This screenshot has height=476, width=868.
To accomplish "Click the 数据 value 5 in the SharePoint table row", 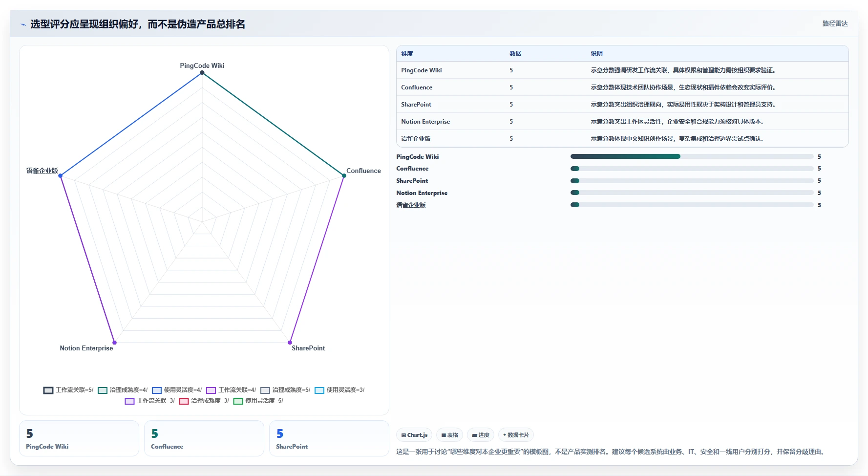I will point(511,105).
